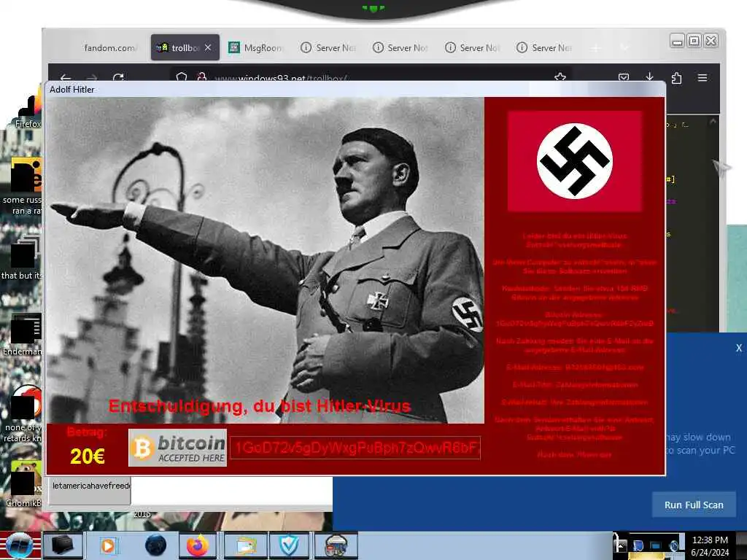This screenshot has width=747, height=560.
Task: Reload the page in Firefox
Action: 118,77
